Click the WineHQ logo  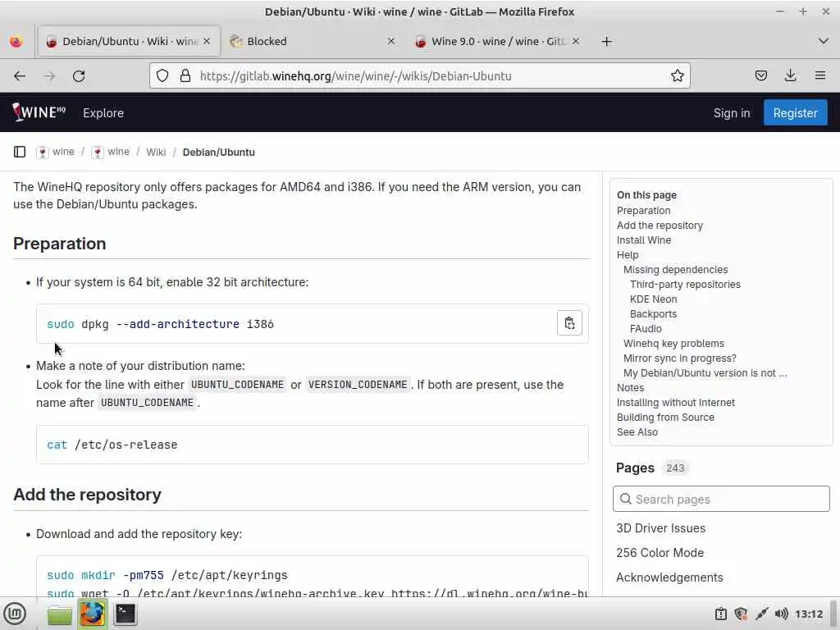point(39,112)
